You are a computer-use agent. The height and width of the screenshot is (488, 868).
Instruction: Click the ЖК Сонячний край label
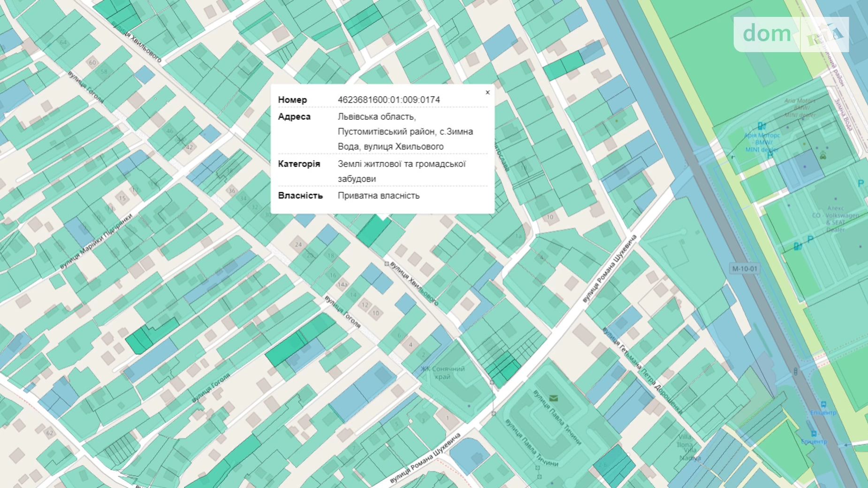point(442,373)
